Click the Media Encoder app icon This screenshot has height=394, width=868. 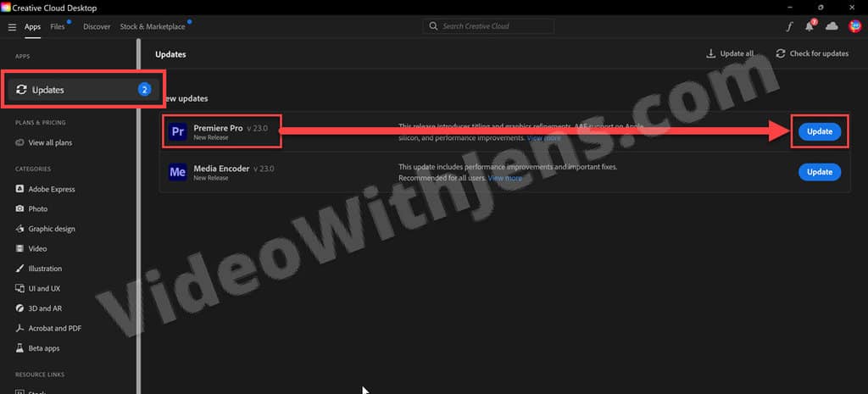[178, 172]
